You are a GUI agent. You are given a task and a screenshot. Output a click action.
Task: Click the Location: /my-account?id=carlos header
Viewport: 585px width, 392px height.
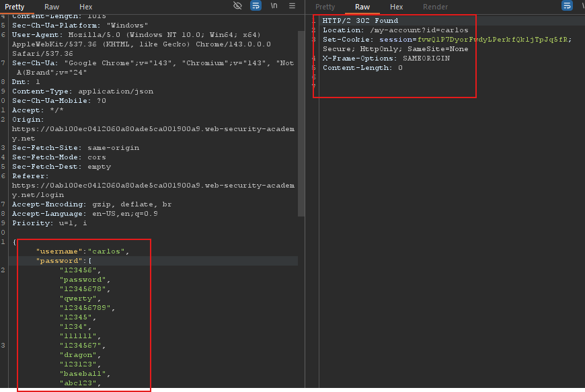pos(395,30)
